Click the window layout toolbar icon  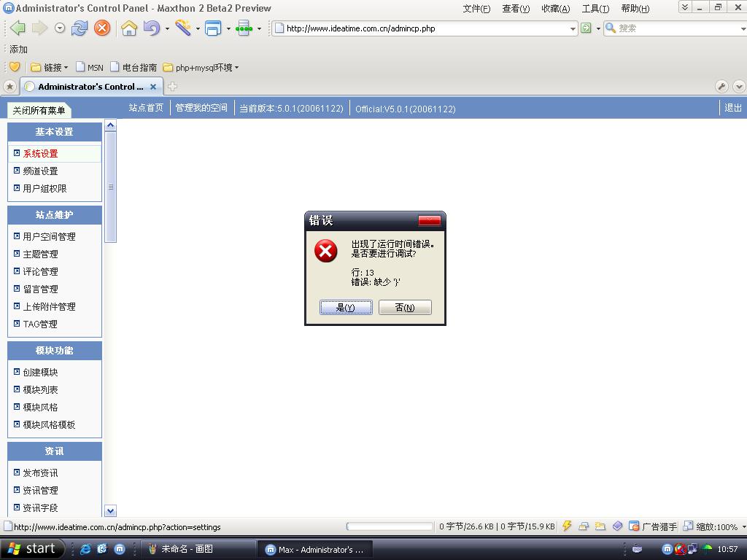[213, 28]
